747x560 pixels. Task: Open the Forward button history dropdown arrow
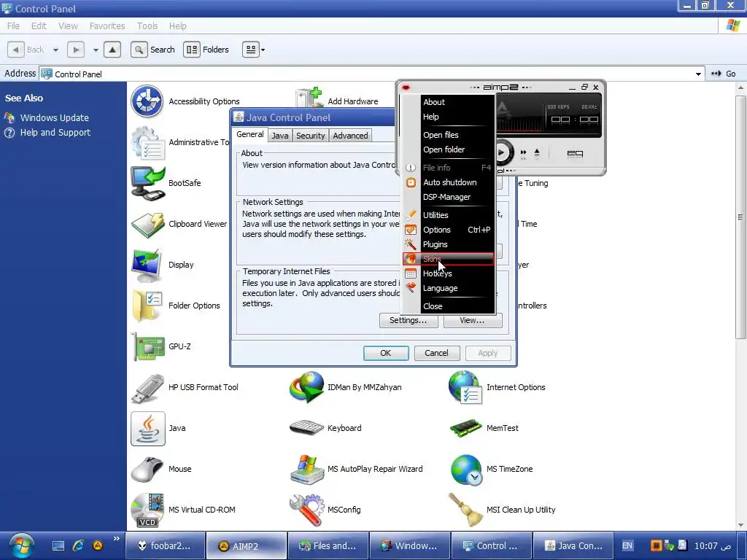96,50
